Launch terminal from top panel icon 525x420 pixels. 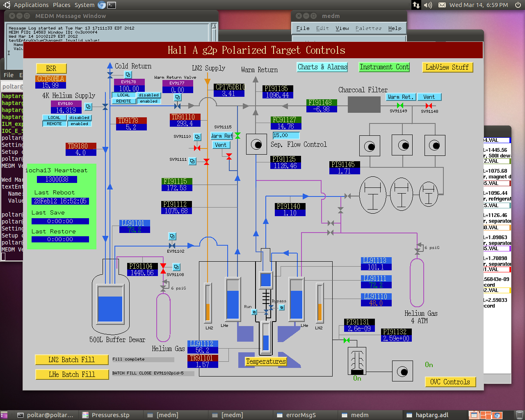click(111, 5)
